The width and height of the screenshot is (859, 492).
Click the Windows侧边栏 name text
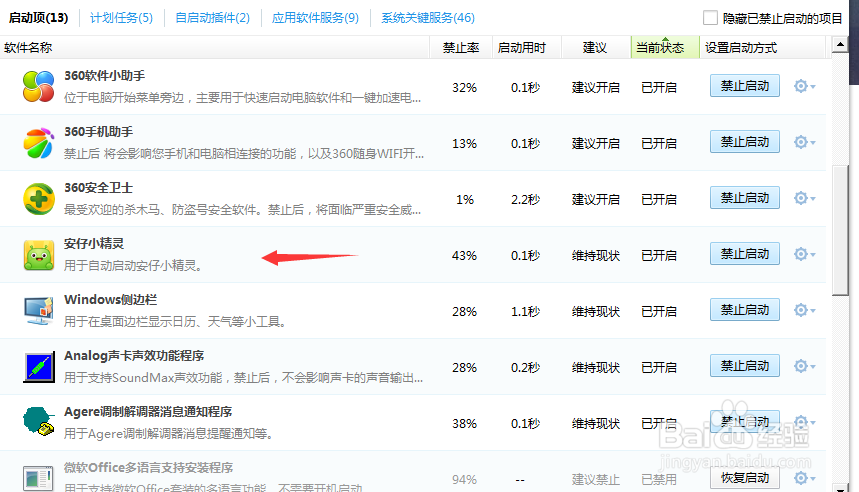111,300
